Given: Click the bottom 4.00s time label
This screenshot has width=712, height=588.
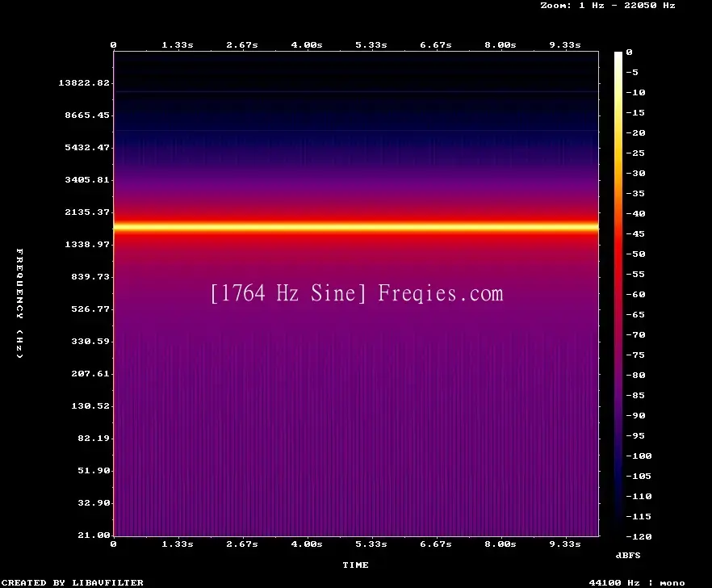Looking at the screenshot, I should point(307,544).
